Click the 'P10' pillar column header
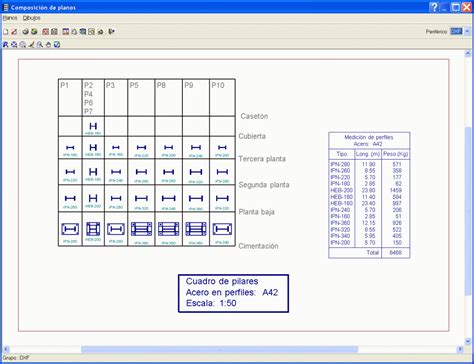Screen dimensions: 474x364 coord(218,85)
